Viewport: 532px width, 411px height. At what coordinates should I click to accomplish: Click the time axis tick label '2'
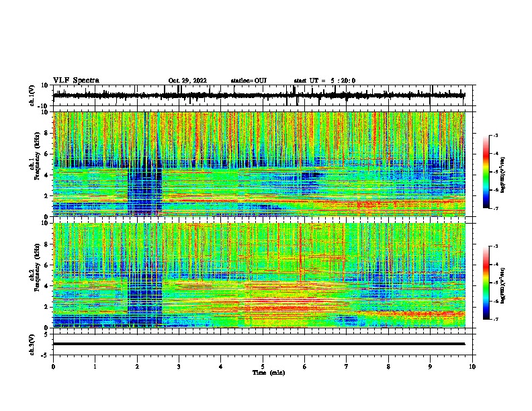point(137,367)
